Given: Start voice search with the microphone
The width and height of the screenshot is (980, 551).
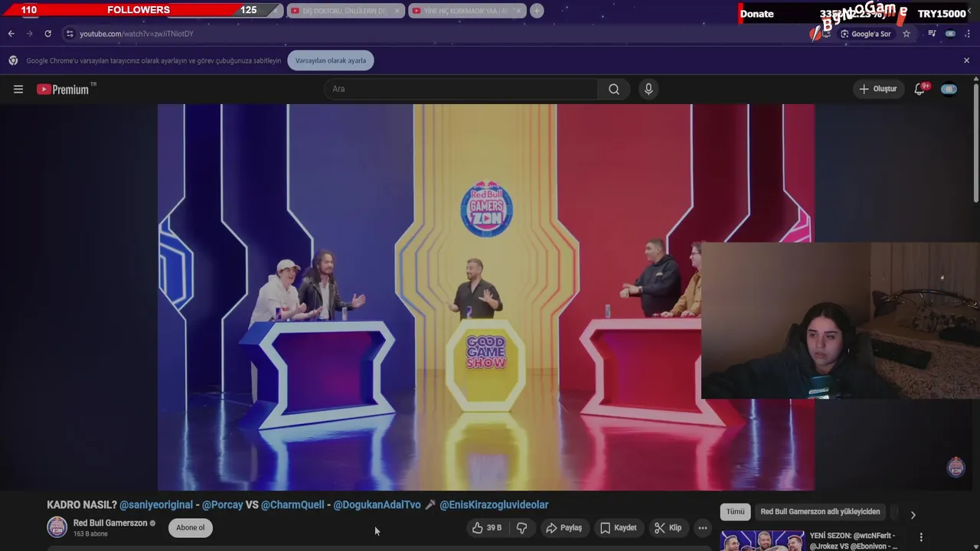Looking at the screenshot, I should click(648, 90).
